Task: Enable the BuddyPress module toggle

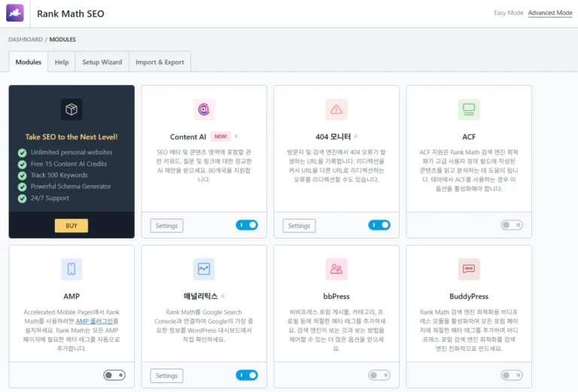Action: tap(512, 375)
